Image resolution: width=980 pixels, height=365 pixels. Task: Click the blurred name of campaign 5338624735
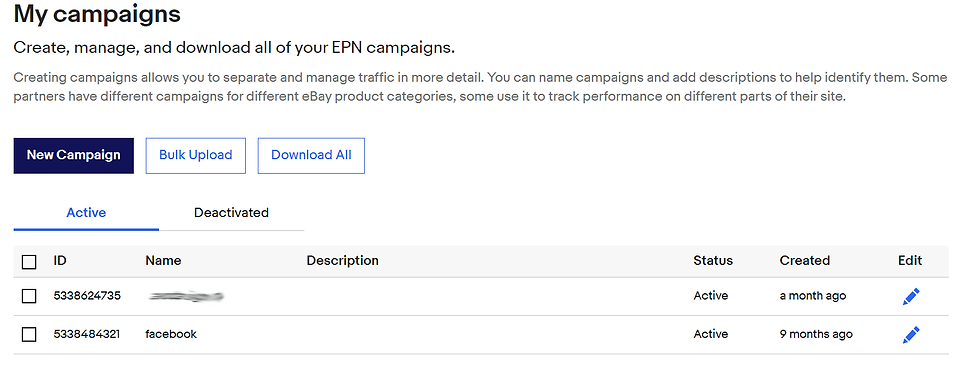tap(186, 296)
